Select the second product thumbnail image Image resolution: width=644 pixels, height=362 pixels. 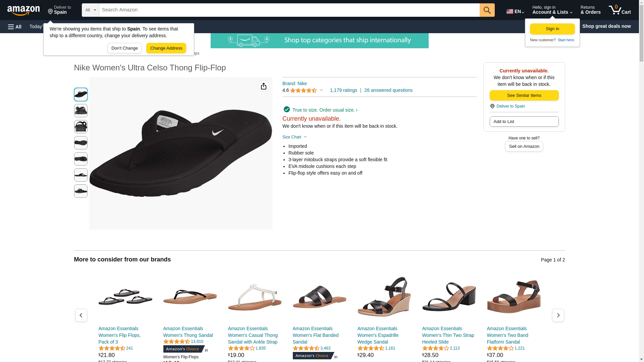(x=81, y=111)
